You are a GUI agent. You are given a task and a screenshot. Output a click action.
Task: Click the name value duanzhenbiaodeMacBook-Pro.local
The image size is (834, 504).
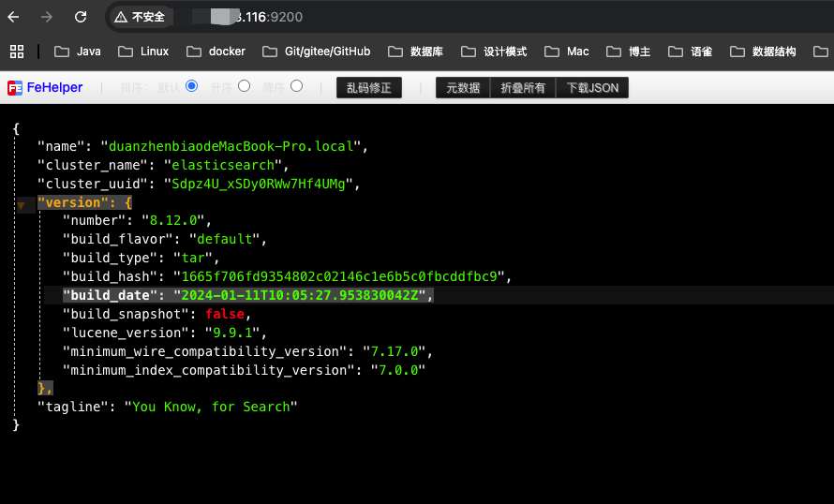(231, 146)
